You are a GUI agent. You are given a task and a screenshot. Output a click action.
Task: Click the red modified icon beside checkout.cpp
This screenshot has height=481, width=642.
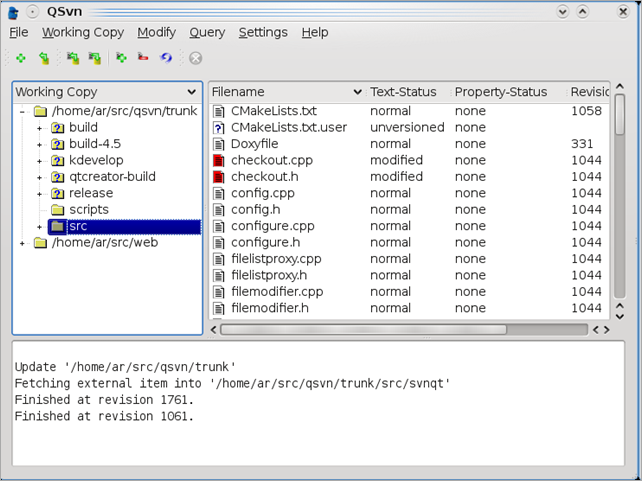pos(219,160)
